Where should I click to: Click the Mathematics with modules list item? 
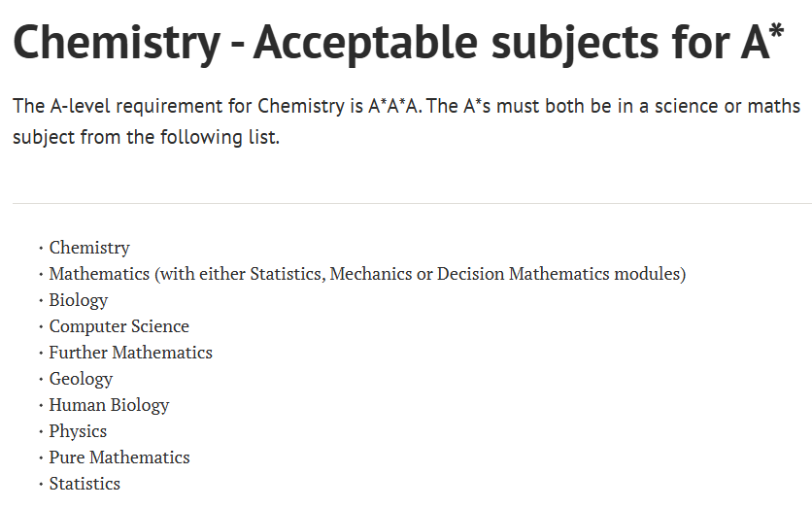(367, 274)
